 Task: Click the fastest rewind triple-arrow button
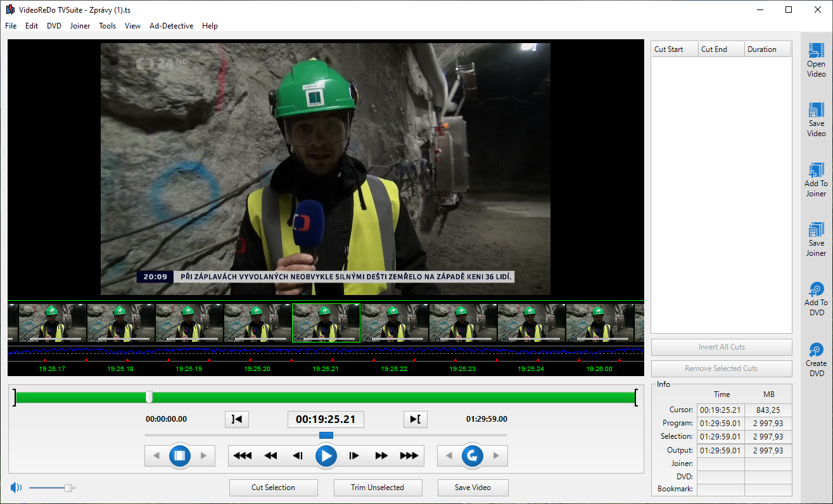(242, 456)
